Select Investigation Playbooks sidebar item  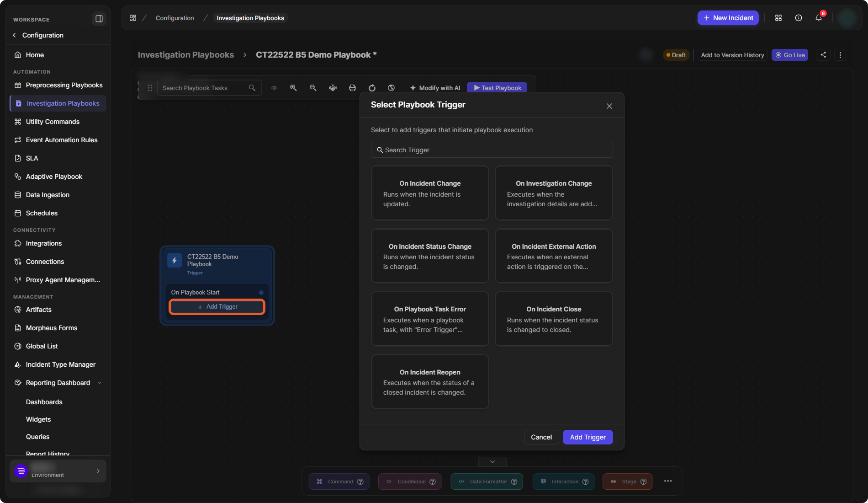pos(58,103)
